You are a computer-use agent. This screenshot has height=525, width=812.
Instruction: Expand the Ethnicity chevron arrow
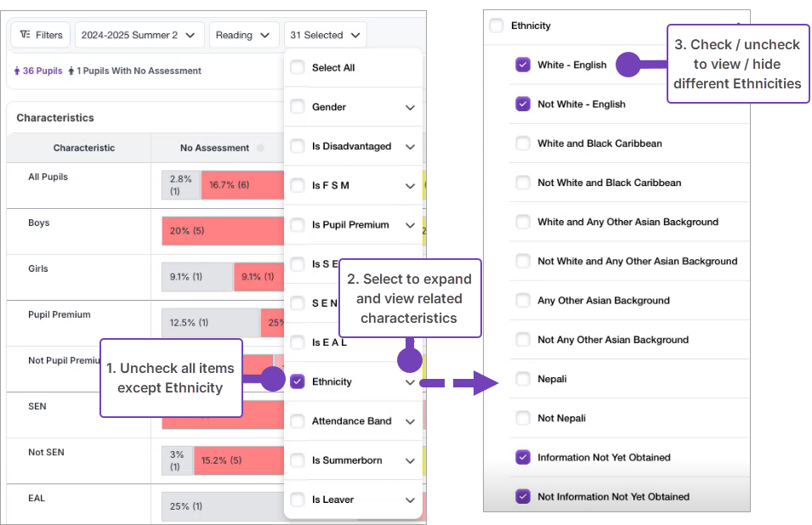pos(410,382)
